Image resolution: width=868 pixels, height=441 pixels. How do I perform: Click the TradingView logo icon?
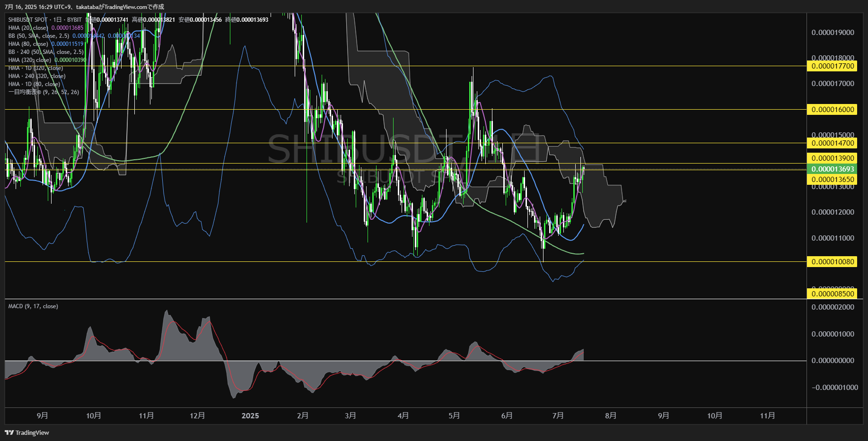point(9,432)
